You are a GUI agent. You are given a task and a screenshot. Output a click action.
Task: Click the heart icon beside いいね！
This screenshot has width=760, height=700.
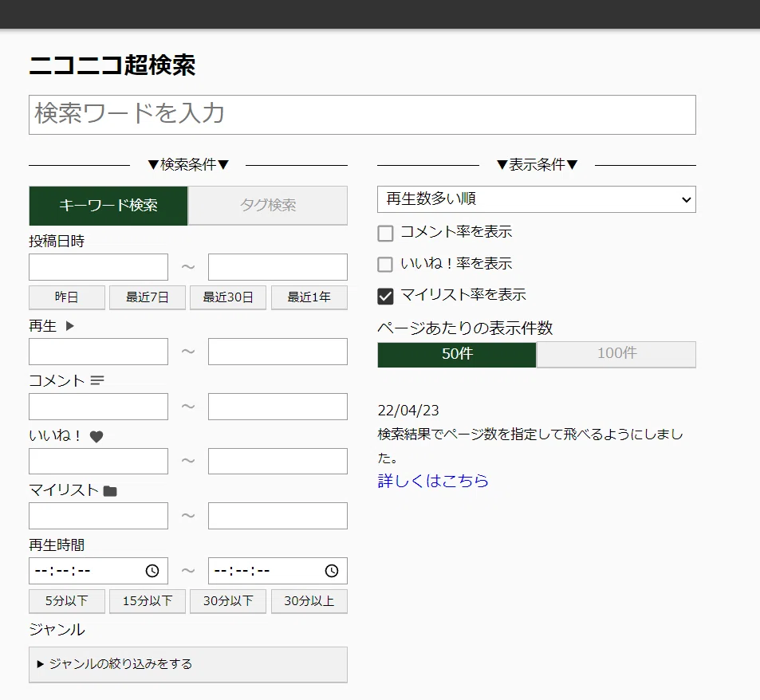pos(96,436)
